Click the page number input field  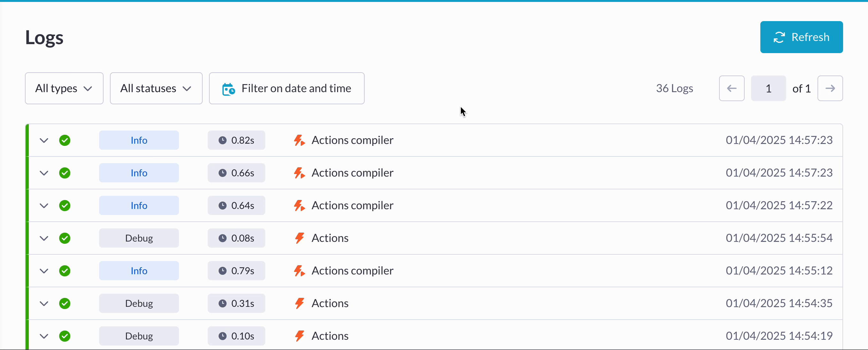pyautogui.click(x=768, y=88)
